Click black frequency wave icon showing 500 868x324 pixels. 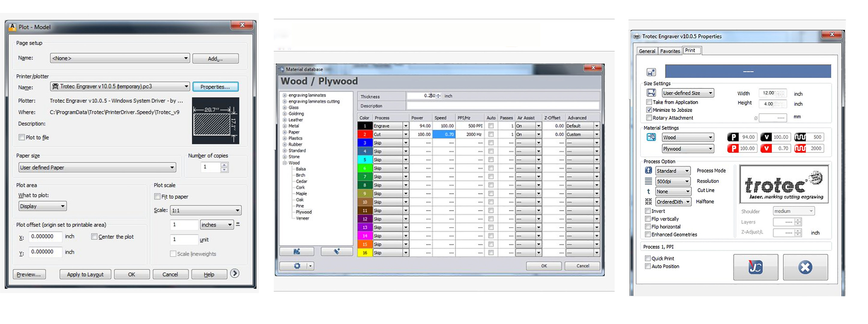coord(800,137)
